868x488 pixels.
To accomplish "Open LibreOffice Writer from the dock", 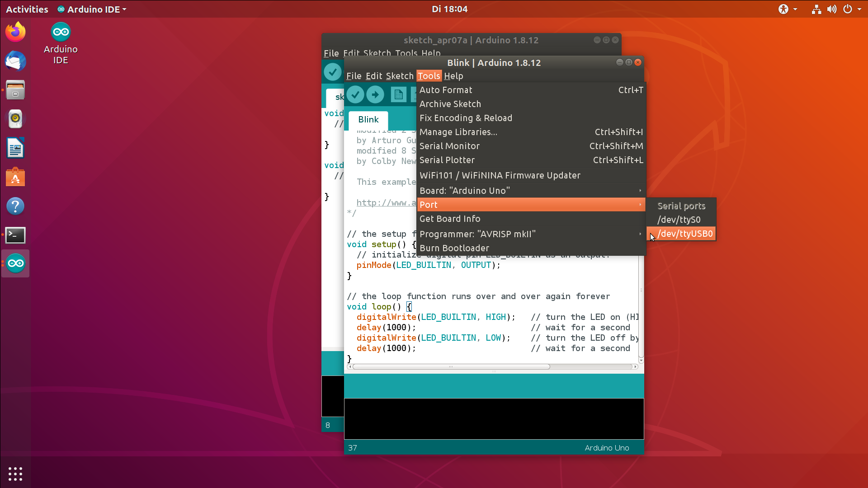I will tap(15, 148).
